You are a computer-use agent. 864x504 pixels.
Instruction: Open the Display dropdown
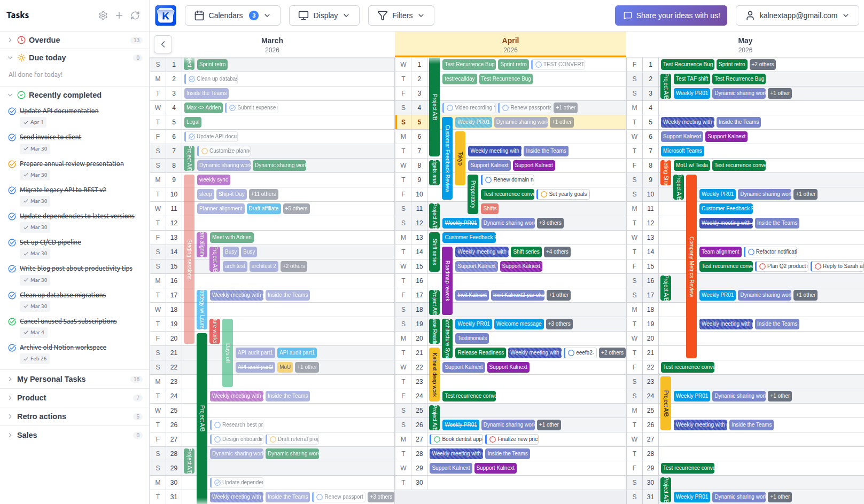coord(324,15)
